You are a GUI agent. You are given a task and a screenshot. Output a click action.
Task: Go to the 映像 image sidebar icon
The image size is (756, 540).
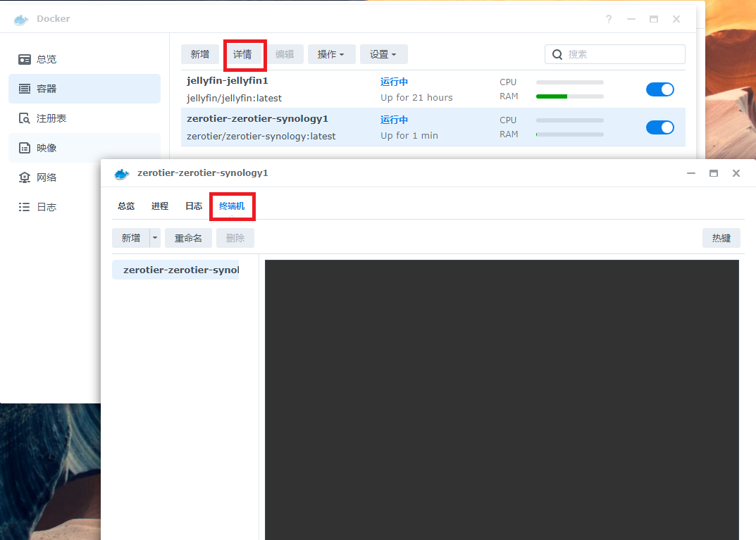pos(25,148)
